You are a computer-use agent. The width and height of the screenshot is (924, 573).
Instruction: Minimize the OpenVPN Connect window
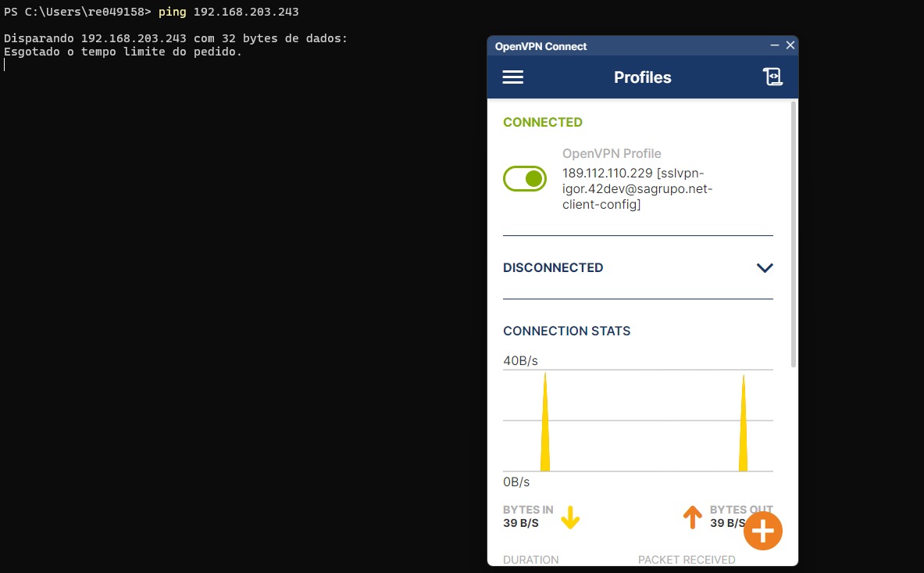coord(775,46)
